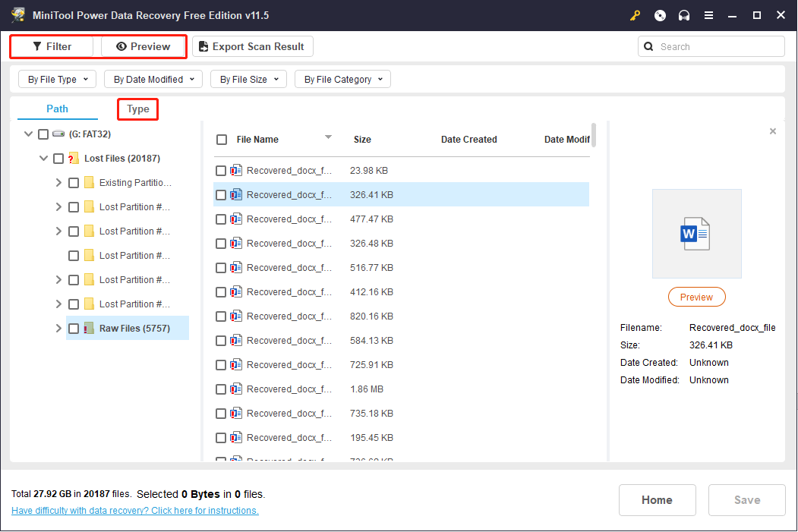798x532 pixels.
Task: Tick the Lost Files (20187) checkbox
Action: click(x=58, y=159)
